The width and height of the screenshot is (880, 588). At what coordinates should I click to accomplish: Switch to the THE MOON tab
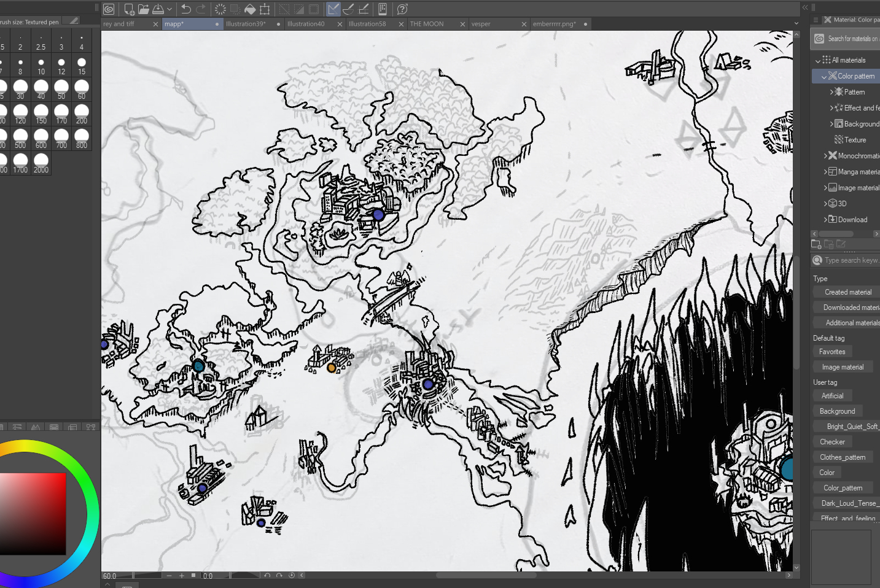tap(427, 24)
